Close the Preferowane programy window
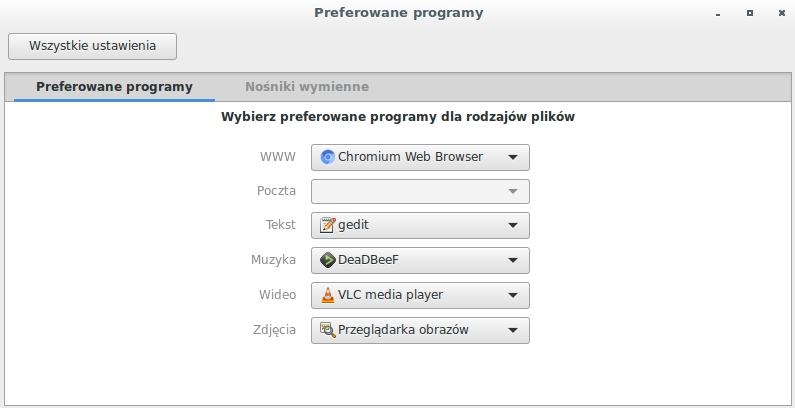 click(x=779, y=14)
